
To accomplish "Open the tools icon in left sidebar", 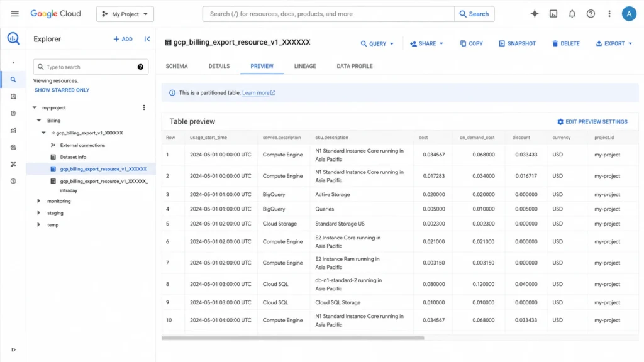I will point(13,164).
